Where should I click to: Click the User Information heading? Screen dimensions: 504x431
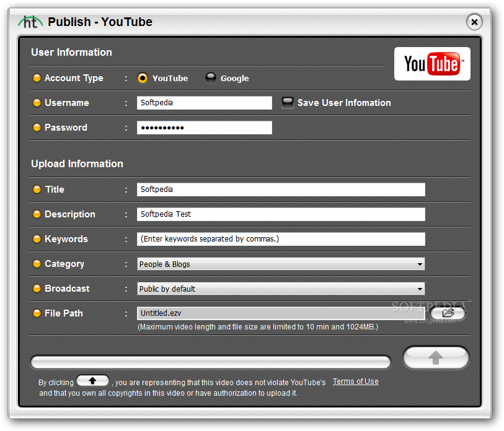point(72,52)
